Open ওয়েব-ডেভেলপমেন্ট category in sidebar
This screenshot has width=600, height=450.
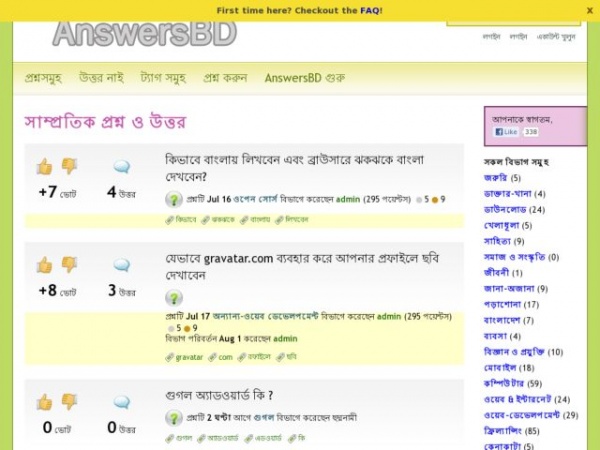pyautogui.click(x=522, y=415)
